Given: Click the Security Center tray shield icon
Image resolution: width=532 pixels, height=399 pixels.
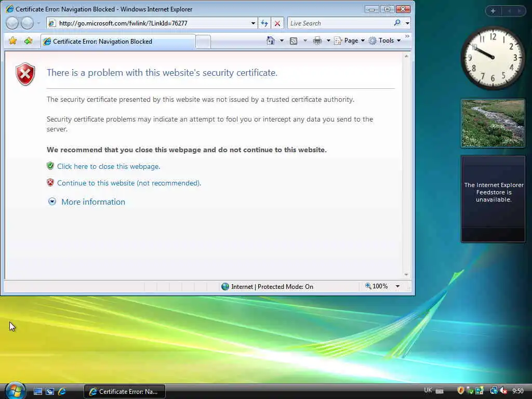Looking at the screenshot, I should [x=460, y=391].
